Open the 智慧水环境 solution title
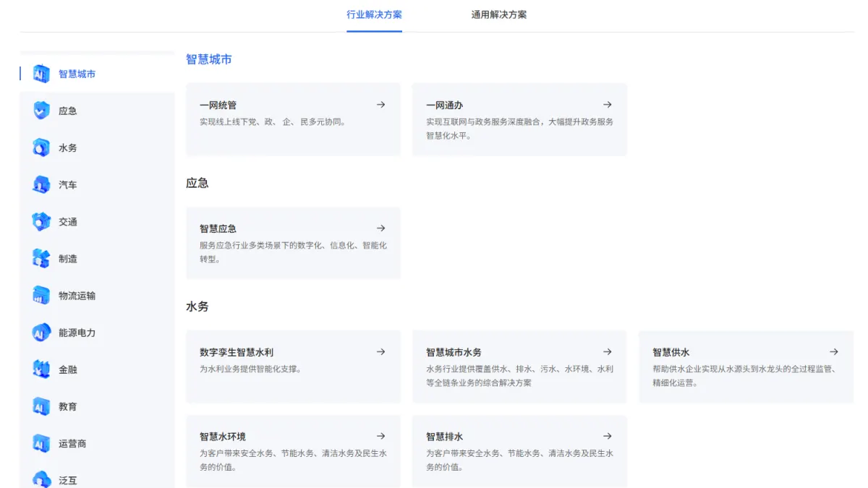 coord(223,437)
